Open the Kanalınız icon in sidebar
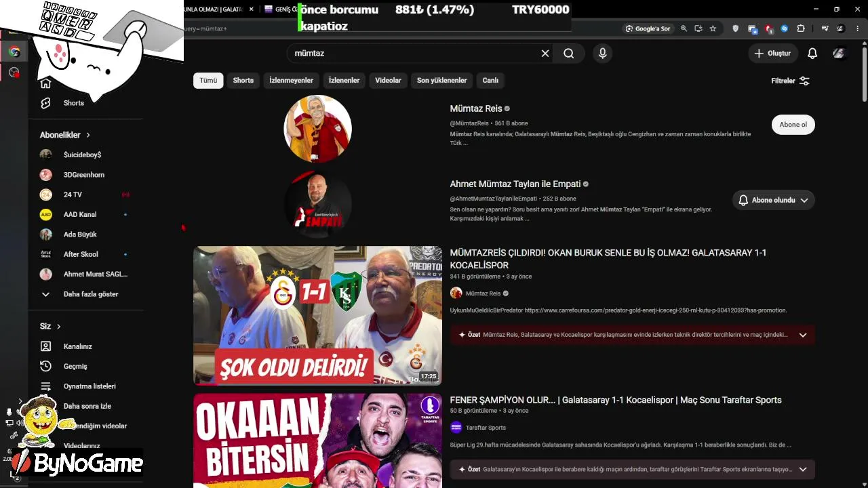Screen dimensions: 868x488 [x=45, y=346]
